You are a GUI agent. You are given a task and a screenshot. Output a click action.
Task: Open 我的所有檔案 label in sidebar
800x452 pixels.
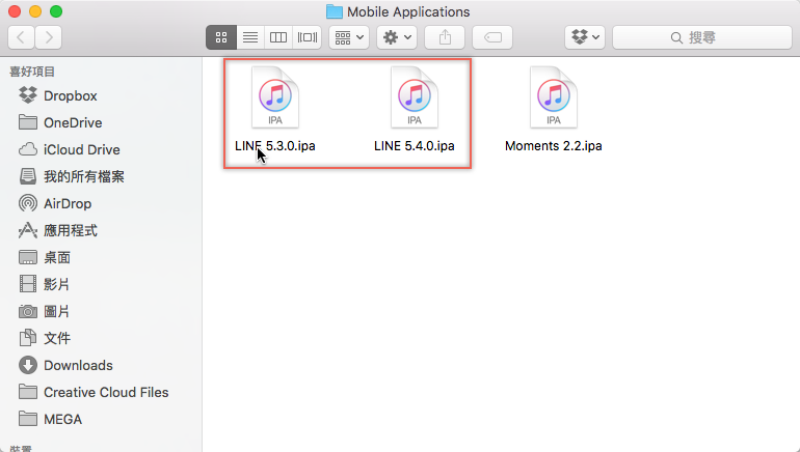point(84,177)
